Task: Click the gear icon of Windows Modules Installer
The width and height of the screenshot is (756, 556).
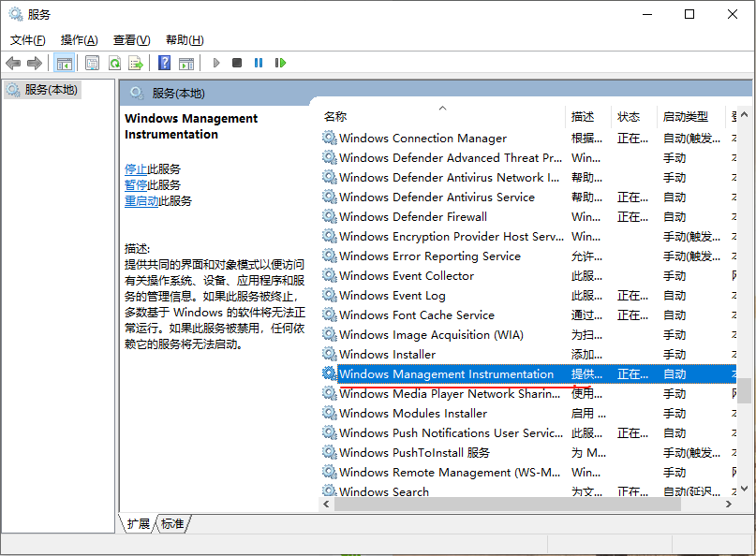Action: point(330,413)
